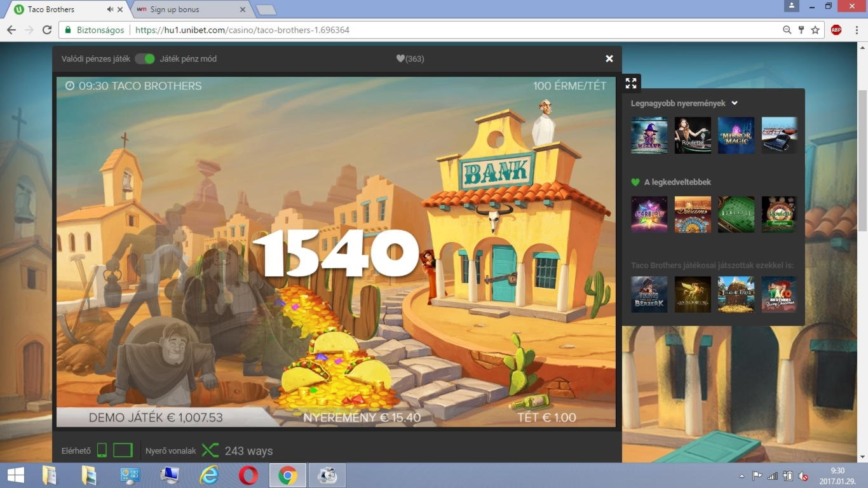Image resolution: width=868 pixels, height=488 pixels.
Task: Reload the current page
Action: tap(47, 30)
